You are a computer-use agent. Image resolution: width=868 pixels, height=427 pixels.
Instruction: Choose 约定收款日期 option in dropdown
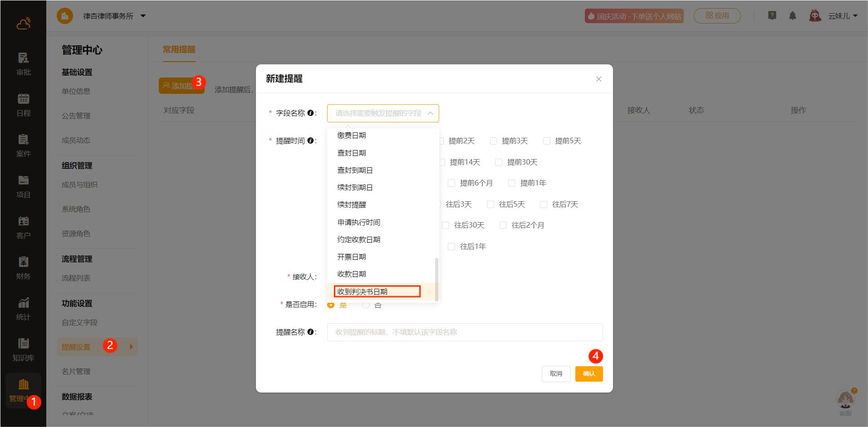[359, 240]
